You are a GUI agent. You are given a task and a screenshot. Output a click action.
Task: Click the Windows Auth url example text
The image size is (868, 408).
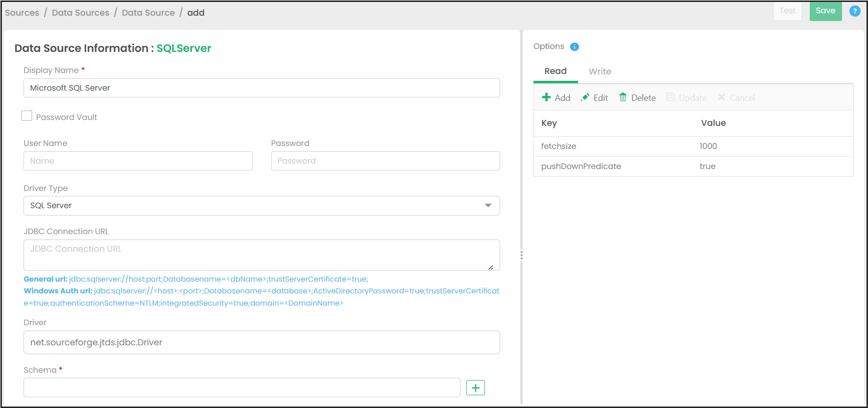click(x=262, y=297)
